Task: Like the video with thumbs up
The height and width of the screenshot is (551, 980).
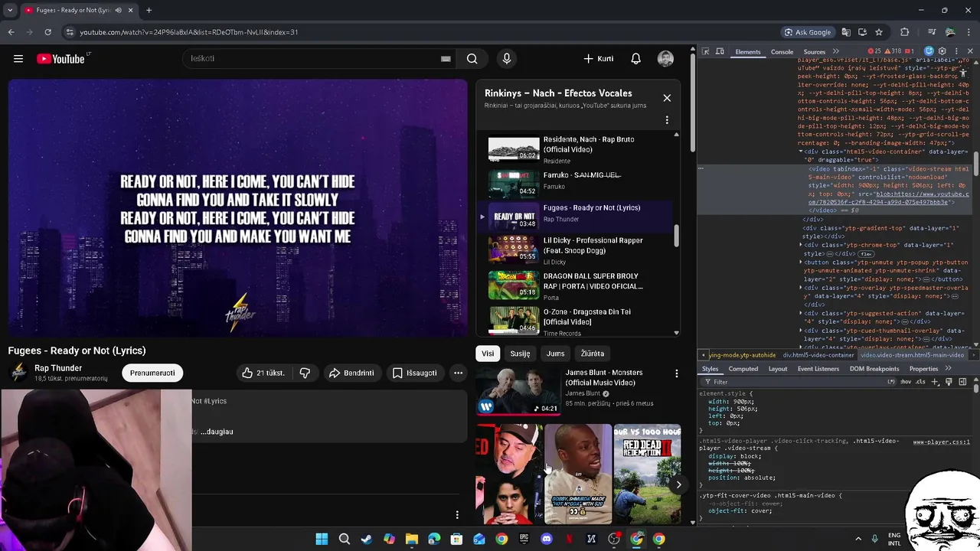Action: point(263,373)
